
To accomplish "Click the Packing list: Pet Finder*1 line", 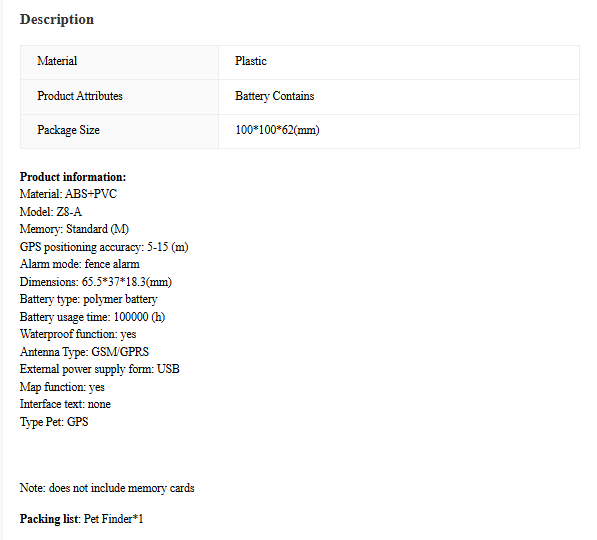I will tap(81, 519).
